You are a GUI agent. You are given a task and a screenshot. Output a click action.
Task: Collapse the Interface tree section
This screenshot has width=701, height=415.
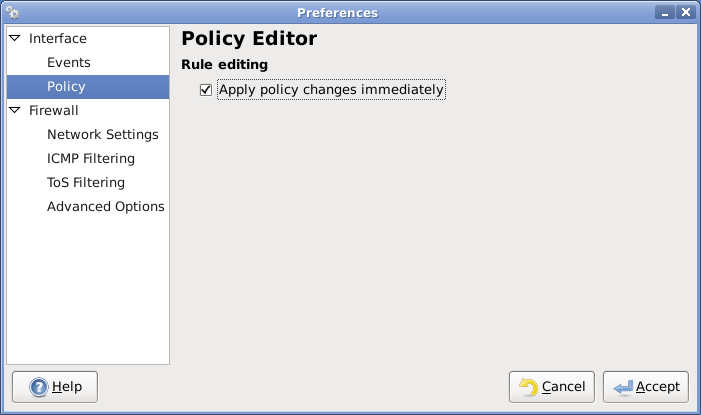click(15, 38)
